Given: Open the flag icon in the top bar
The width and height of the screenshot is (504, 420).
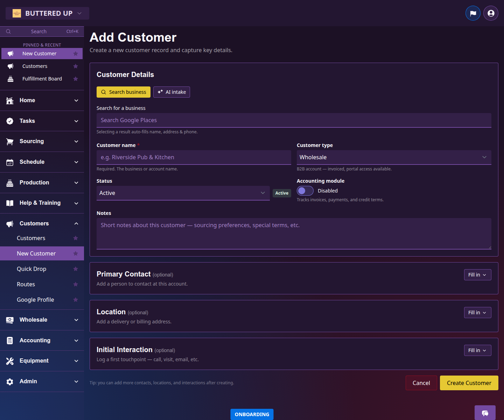Looking at the screenshot, I should [473, 13].
